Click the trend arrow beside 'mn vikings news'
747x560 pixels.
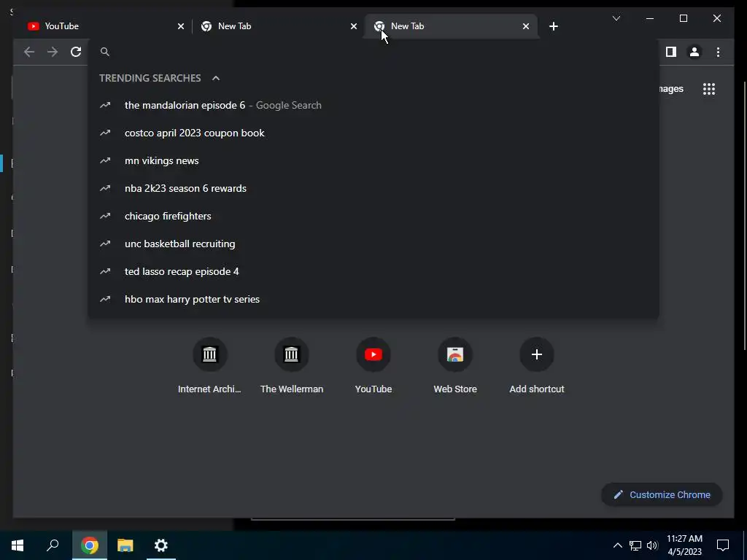tap(105, 160)
